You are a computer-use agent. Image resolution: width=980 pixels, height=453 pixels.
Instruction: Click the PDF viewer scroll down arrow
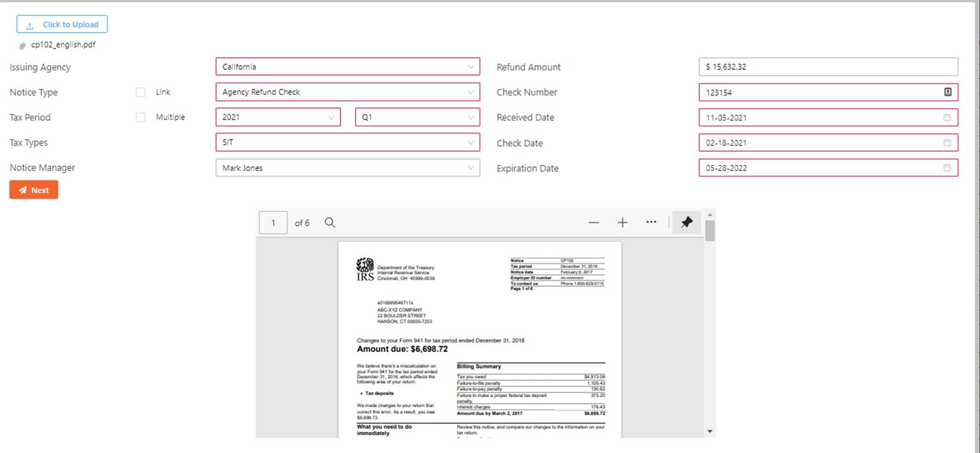click(x=710, y=432)
